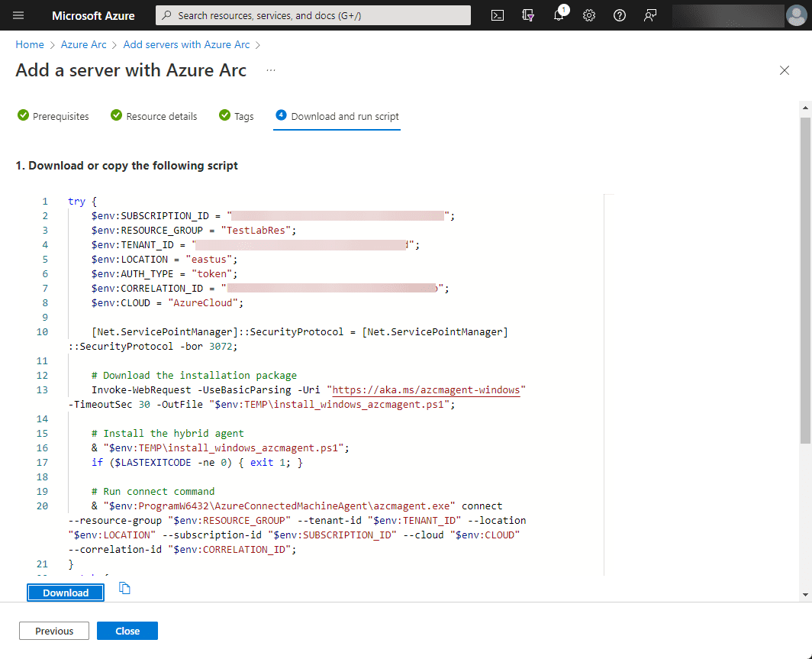Click the Download button
Viewport: 812px width, 659px height.
(x=66, y=593)
